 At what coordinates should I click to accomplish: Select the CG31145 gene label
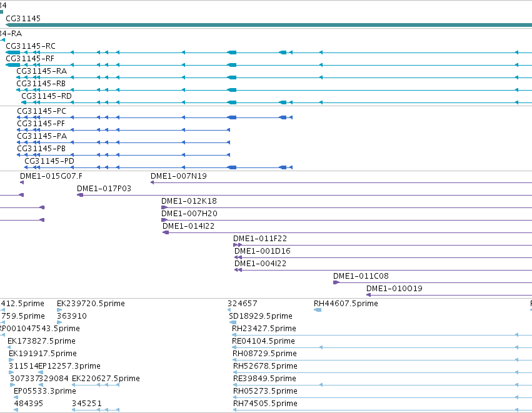point(23,19)
